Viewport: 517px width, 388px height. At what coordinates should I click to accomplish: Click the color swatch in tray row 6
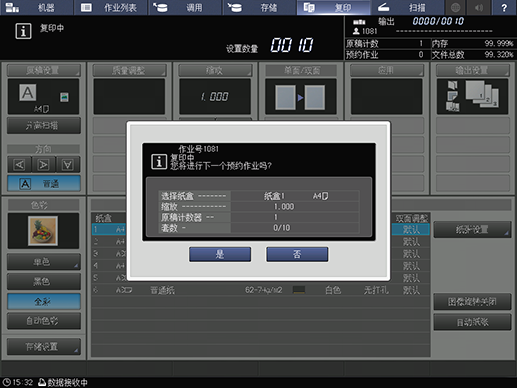(x=299, y=290)
